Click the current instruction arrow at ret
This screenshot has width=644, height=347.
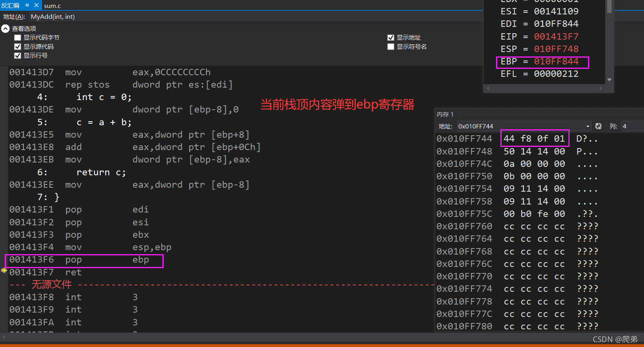pos(4,271)
